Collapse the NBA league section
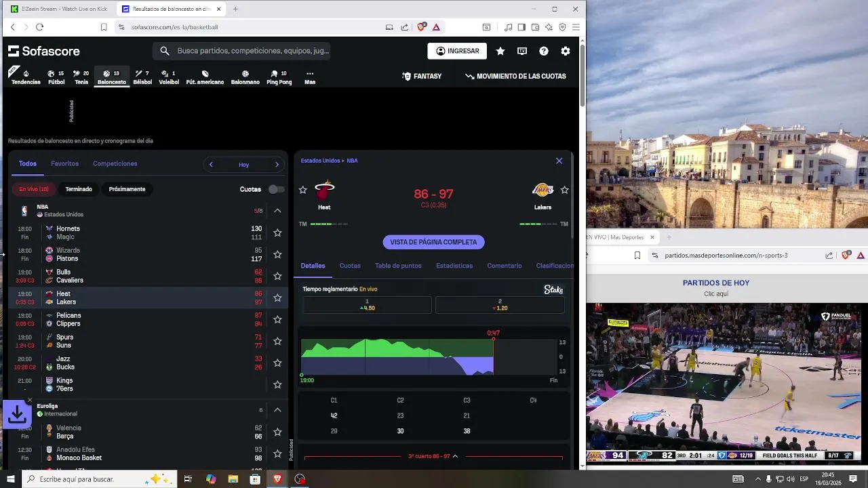868x488 pixels. [277, 211]
